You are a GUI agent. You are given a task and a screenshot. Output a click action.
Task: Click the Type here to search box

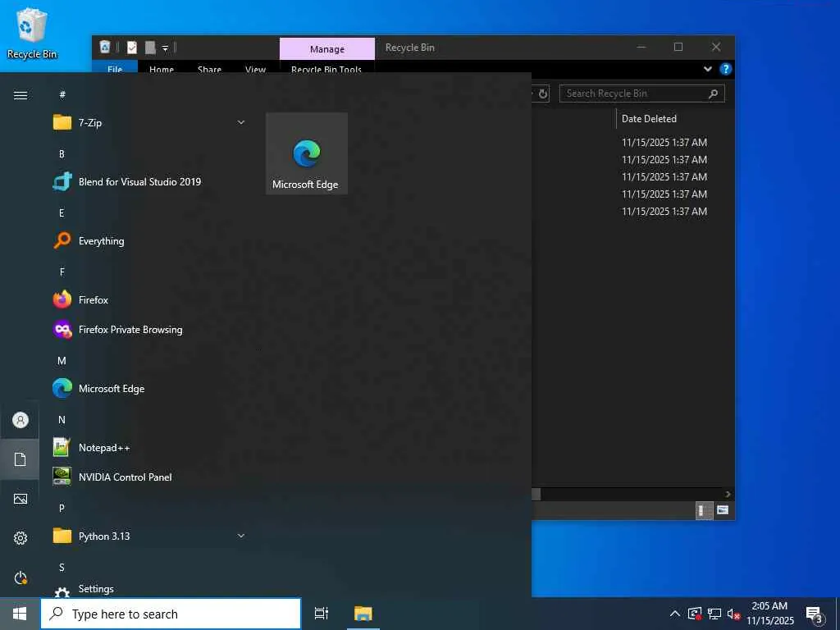171,614
